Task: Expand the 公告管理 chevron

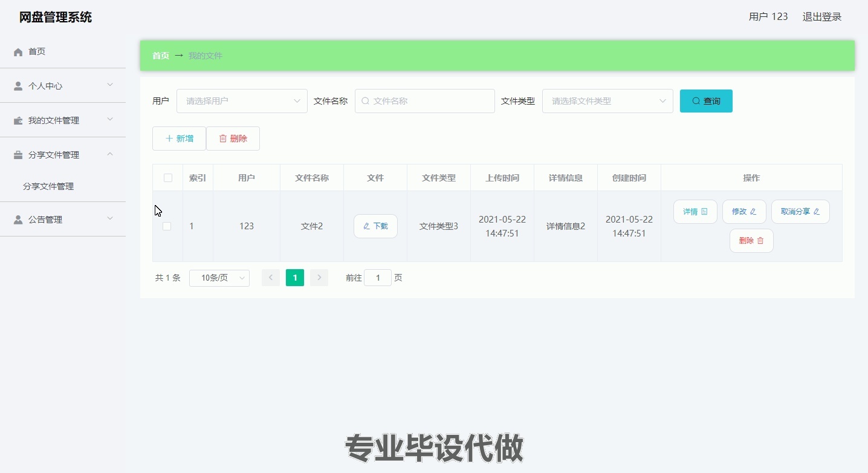Action: [x=110, y=219]
